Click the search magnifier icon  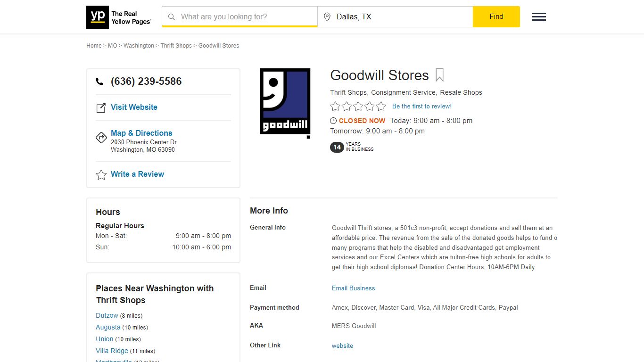pyautogui.click(x=172, y=17)
